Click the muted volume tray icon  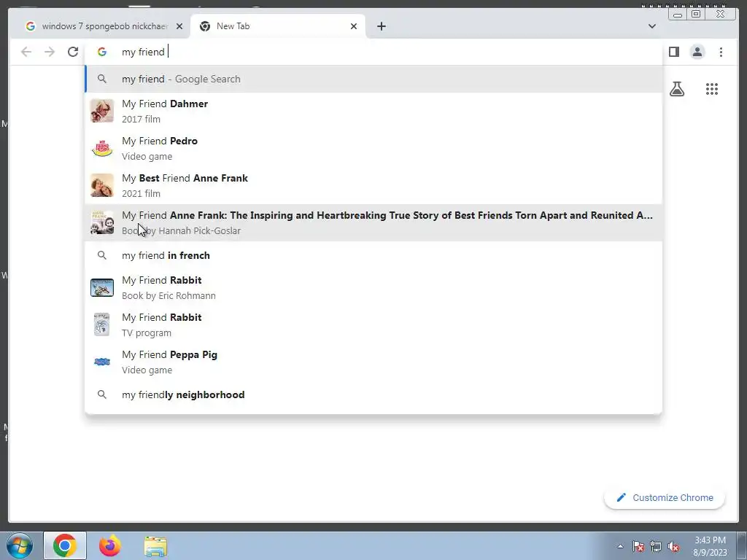[673, 547]
